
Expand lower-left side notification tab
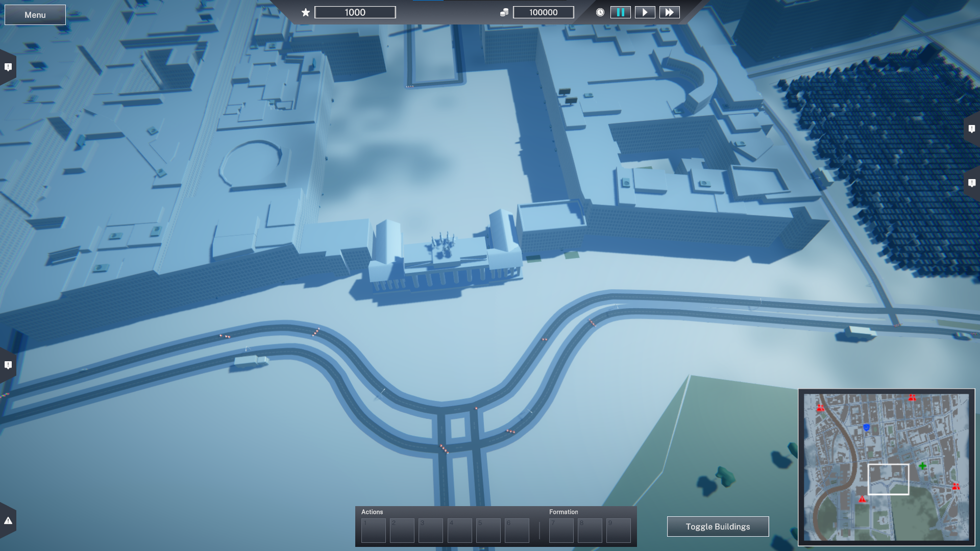click(8, 365)
